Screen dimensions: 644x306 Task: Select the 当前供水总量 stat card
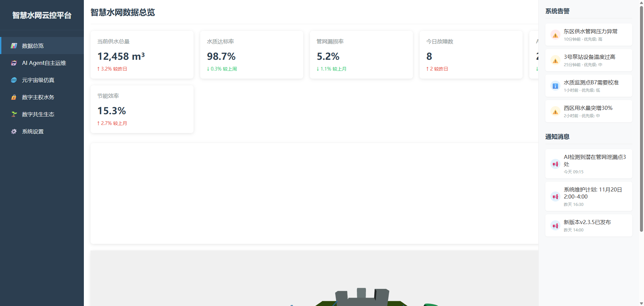(142, 55)
